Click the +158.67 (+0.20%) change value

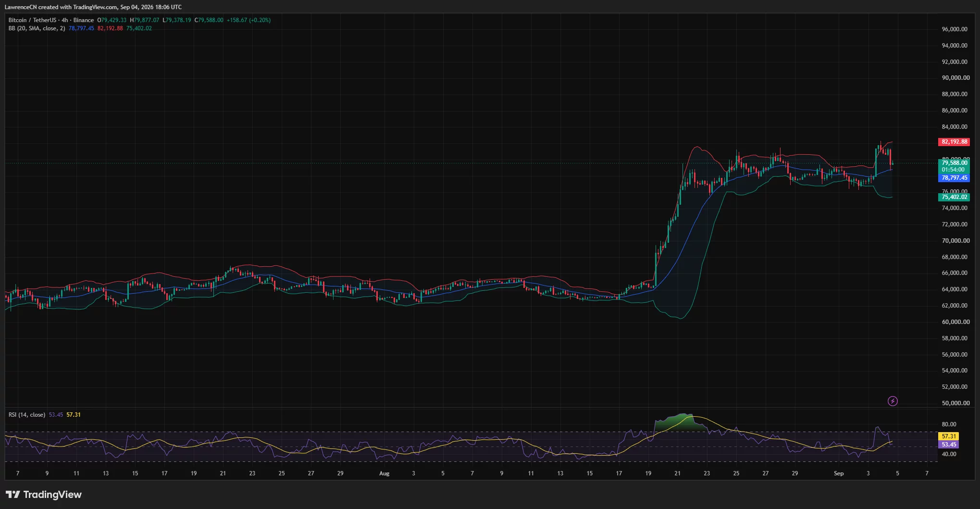click(248, 20)
